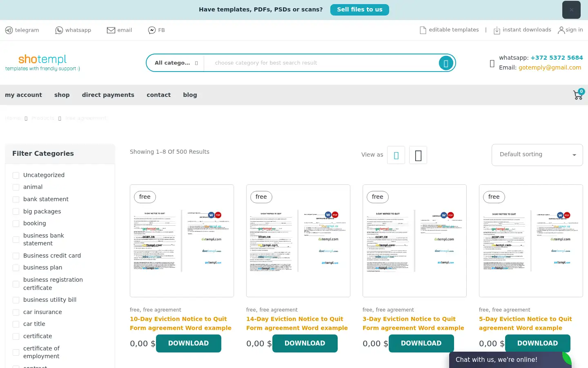This screenshot has height=368, width=588.
Task: Open the shopping cart icon
Action: [578, 95]
